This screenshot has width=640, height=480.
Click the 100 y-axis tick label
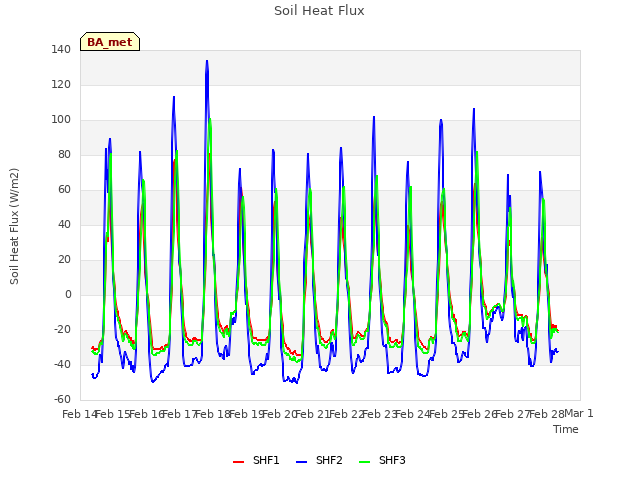[x=61, y=120]
